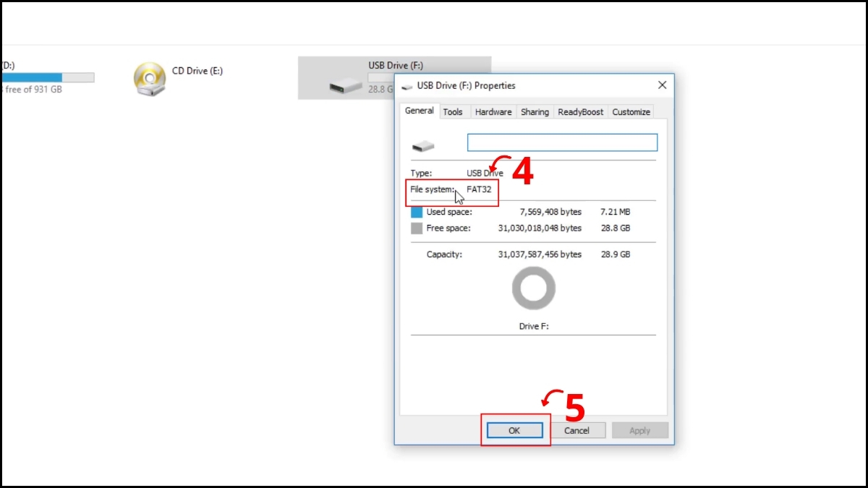Image resolution: width=868 pixels, height=488 pixels.
Task: Close the USB Drive Properties dialog
Action: (662, 85)
